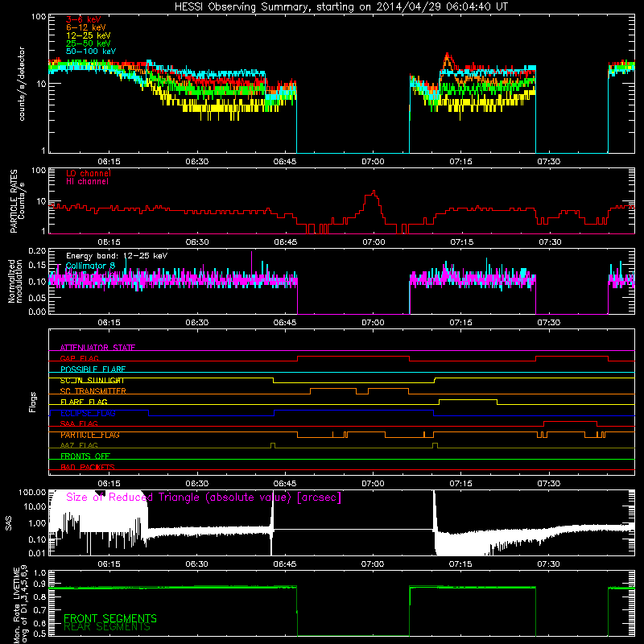Select the 'REAR SEGMENTS' legend label
The width and height of the screenshot is (644, 644).
coord(107,627)
